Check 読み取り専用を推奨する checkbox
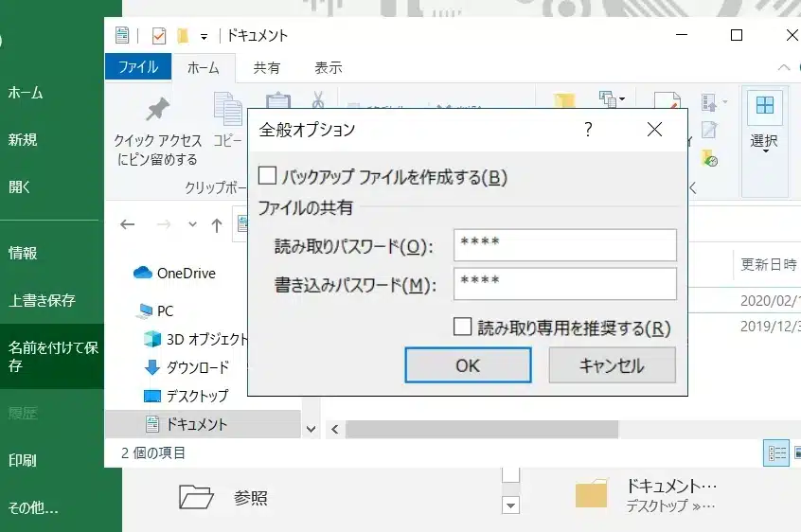 point(462,327)
